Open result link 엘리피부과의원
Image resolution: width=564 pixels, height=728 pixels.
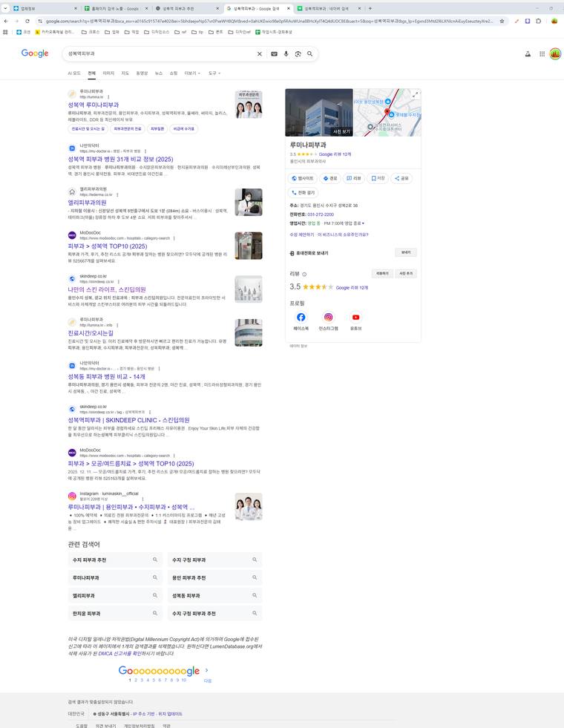pyautogui.click(x=88, y=203)
